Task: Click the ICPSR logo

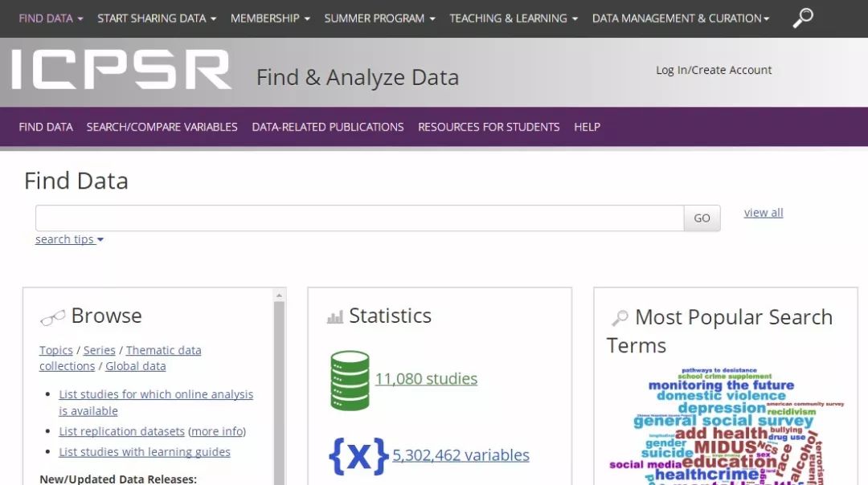Action: tap(121, 70)
